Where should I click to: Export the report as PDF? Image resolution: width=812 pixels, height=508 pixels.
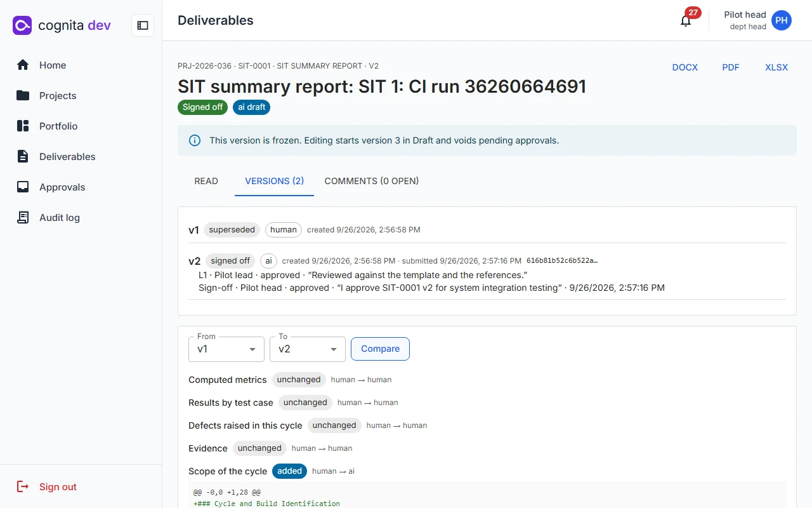tap(731, 67)
